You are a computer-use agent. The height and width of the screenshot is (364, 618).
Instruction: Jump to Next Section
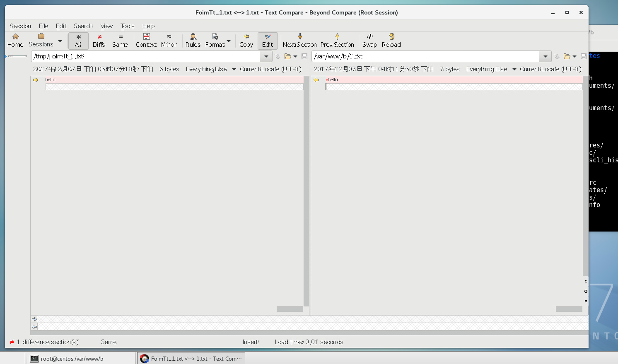pos(299,41)
